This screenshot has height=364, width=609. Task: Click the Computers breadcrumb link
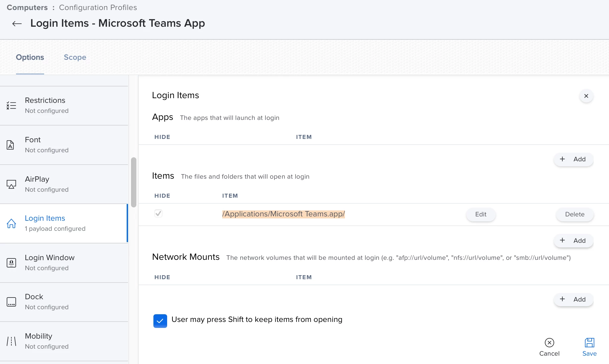(27, 8)
